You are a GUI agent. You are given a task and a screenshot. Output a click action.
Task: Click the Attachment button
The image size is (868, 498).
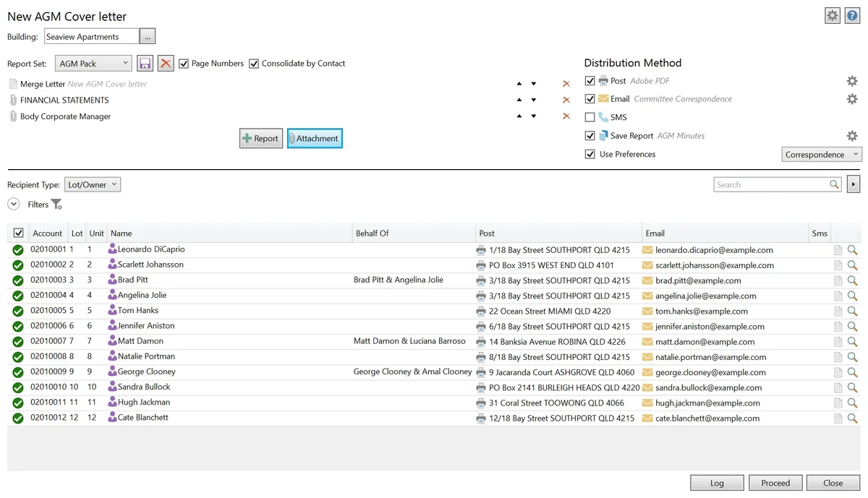[x=315, y=139]
